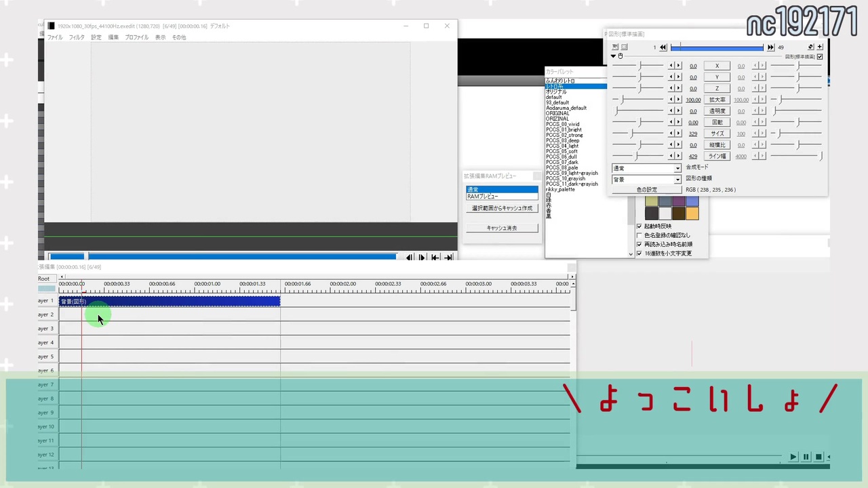This screenshot has height=488, width=868.
Task: Jump to start frame in main window
Action: pos(435,258)
